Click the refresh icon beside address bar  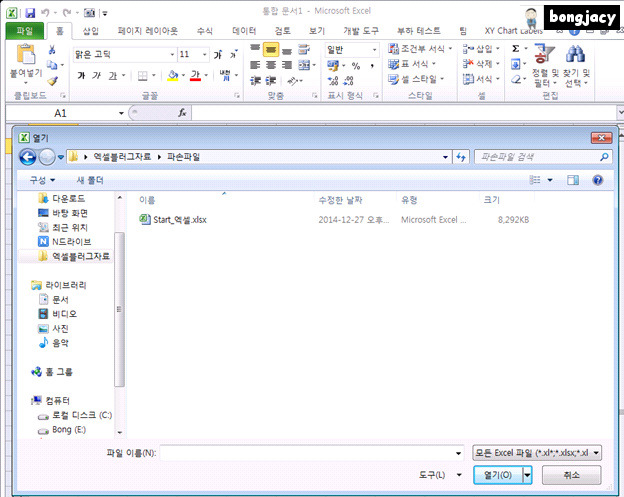pyautogui.click(x=461, y=157)
